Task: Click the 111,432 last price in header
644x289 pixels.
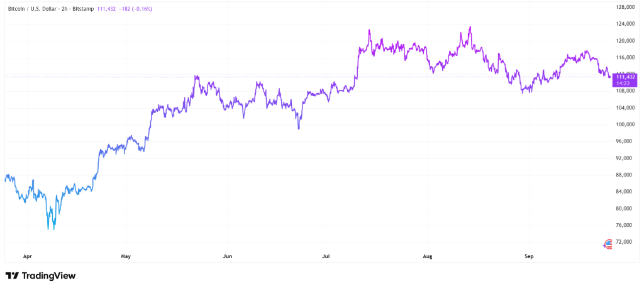Action: coord(105,9)
